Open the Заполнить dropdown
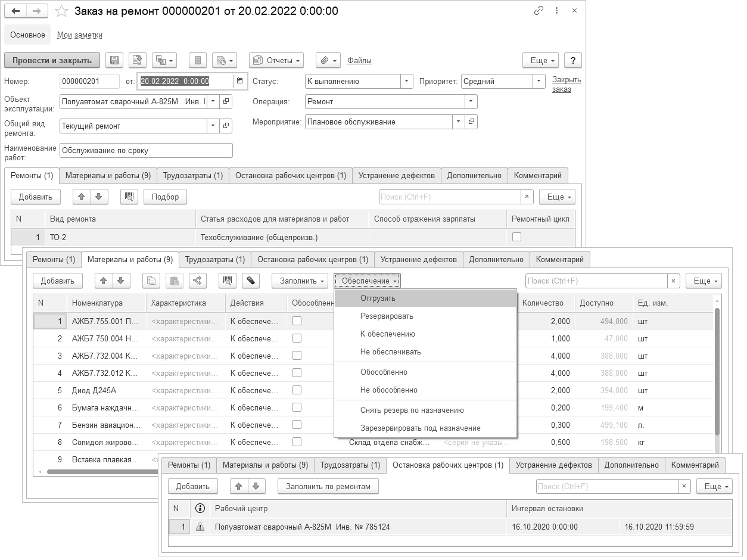Screen dimensions: 747x560 point(300,281)
